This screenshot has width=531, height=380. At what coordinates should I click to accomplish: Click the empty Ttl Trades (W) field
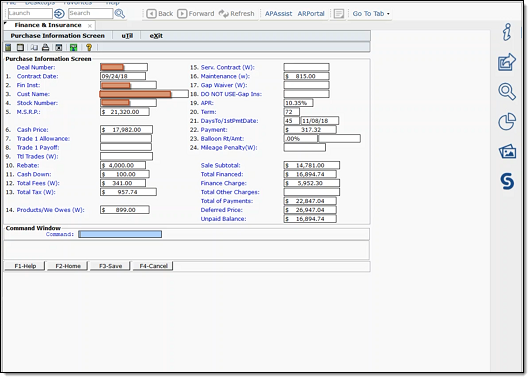pos(126,156)
